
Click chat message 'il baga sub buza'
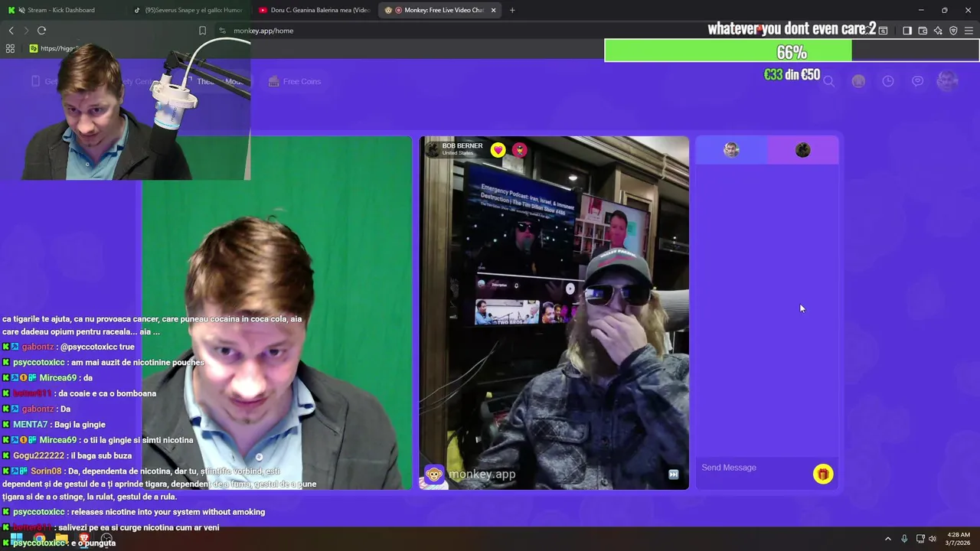coord(101,455)
